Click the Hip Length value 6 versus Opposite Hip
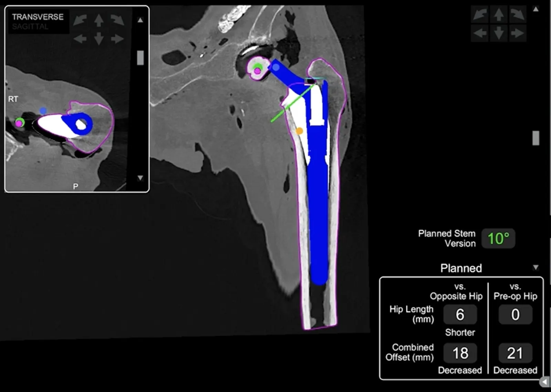Screen dimensions: 551x392 [460, 314]
